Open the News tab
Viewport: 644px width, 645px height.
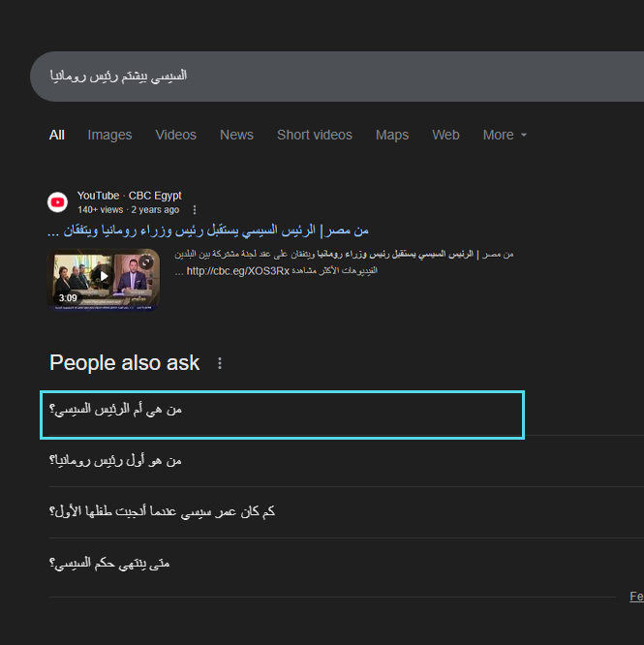(236, 135)
